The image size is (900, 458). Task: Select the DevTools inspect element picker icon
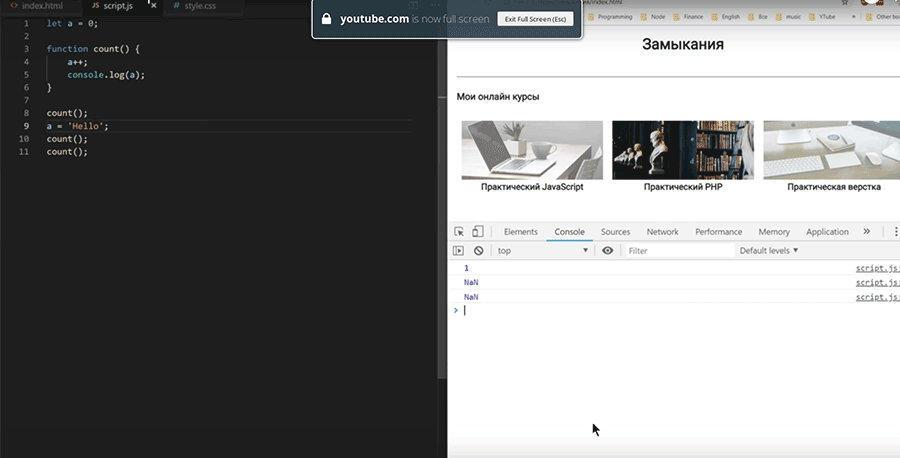click(459, 232)
